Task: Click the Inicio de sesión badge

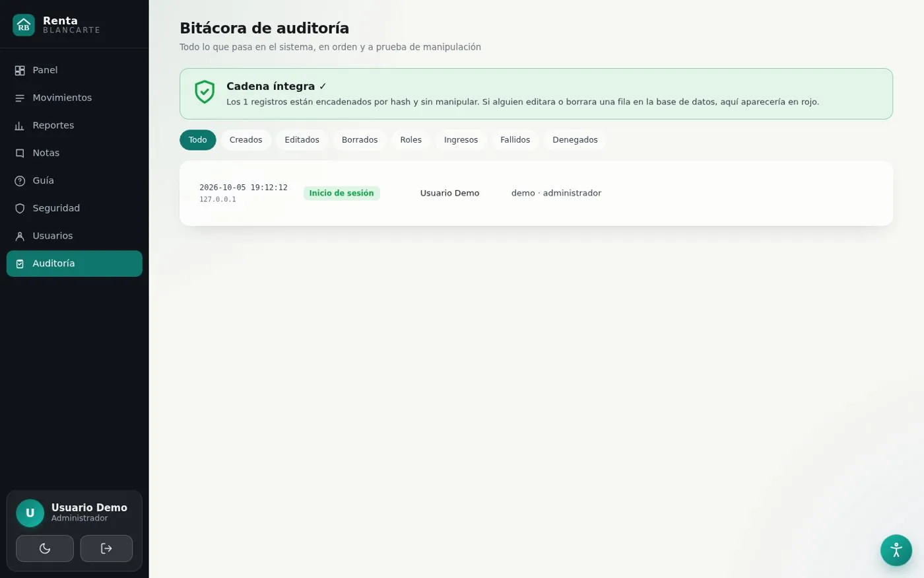Action: (342, 194)
